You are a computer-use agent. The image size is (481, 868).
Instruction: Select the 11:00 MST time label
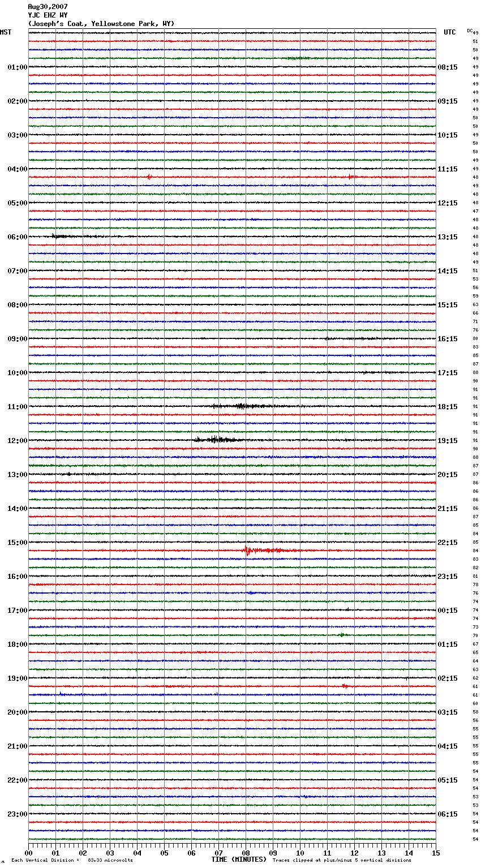point(18,407)
